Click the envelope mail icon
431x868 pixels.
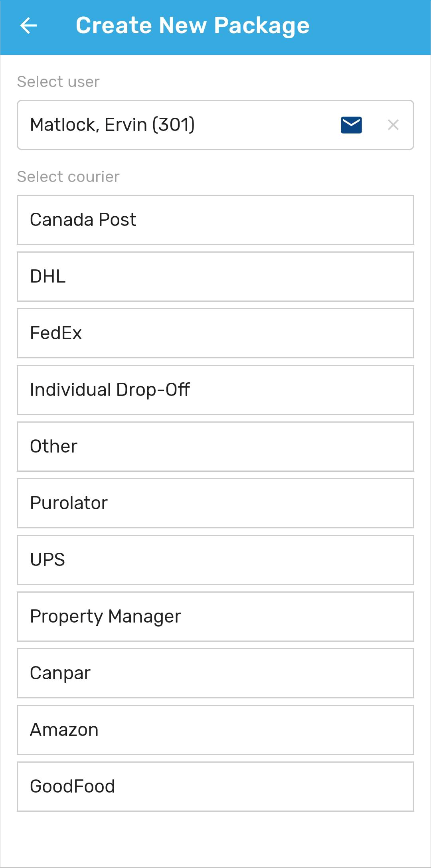351,125
